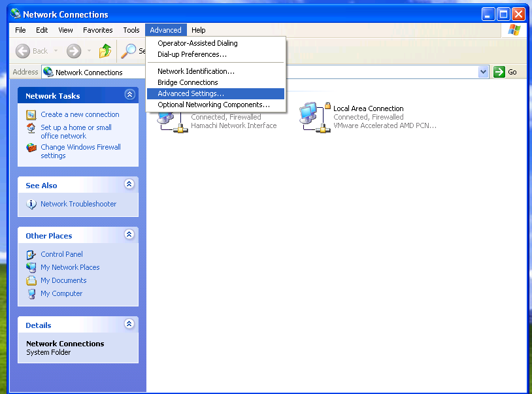Click the Back arrow toolbar button

[23, 51]
